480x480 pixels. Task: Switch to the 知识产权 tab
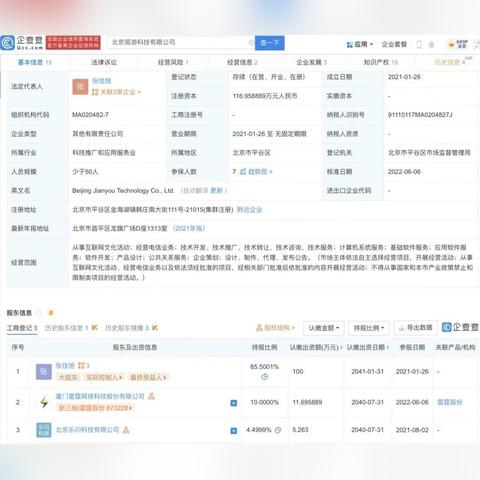pos(381,62)
